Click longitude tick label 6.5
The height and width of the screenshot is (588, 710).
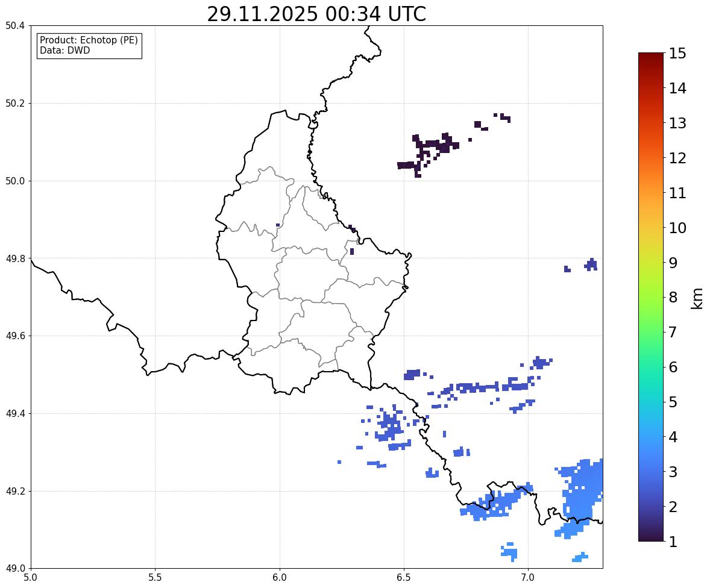point(404,578)
